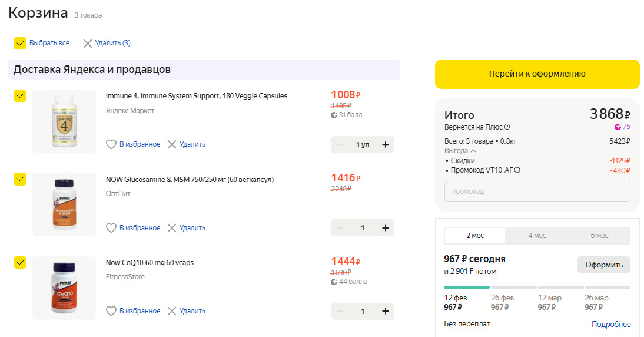
Task: Click the plus icon for Now CoQ10
Action: coord(386,311)
